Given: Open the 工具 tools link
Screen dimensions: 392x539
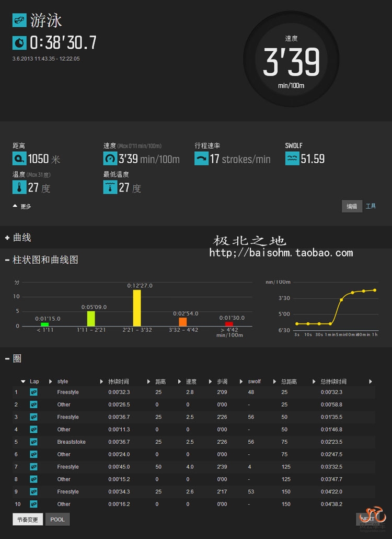Looking at the screenshot, I should click(371, 206).
